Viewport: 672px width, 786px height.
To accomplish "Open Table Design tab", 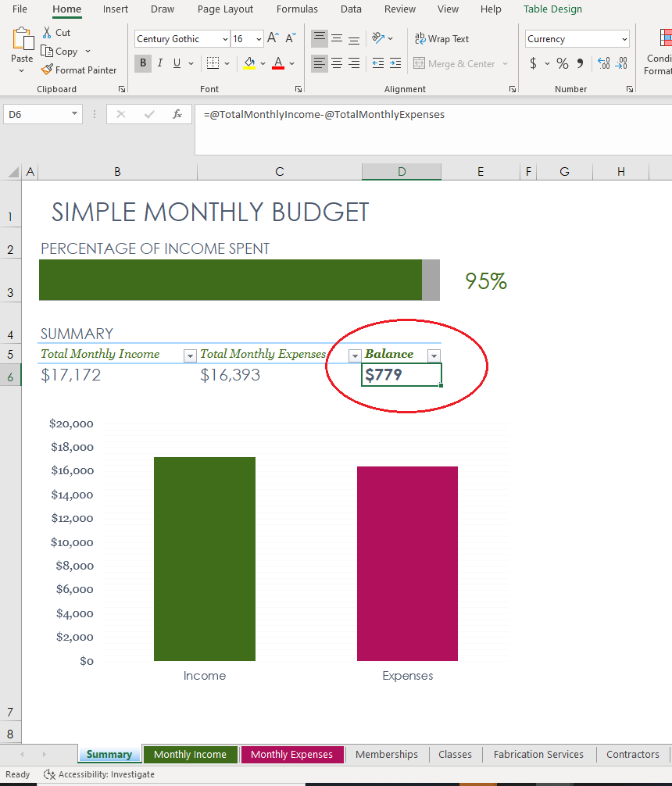I will (552, 9).
